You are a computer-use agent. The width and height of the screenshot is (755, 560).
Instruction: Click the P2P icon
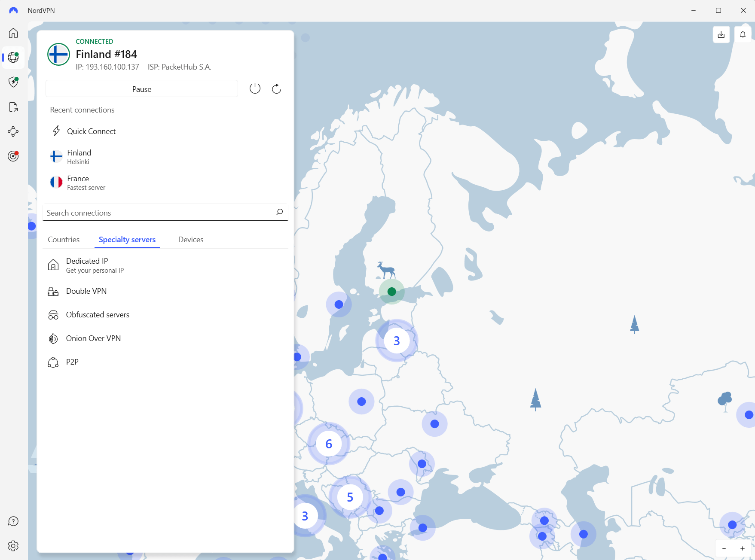(x=53, y=362)
